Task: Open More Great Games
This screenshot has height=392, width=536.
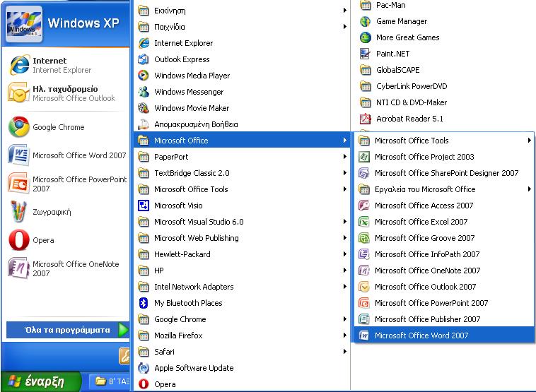Action: pyautogui.click(x=444, y=37)
